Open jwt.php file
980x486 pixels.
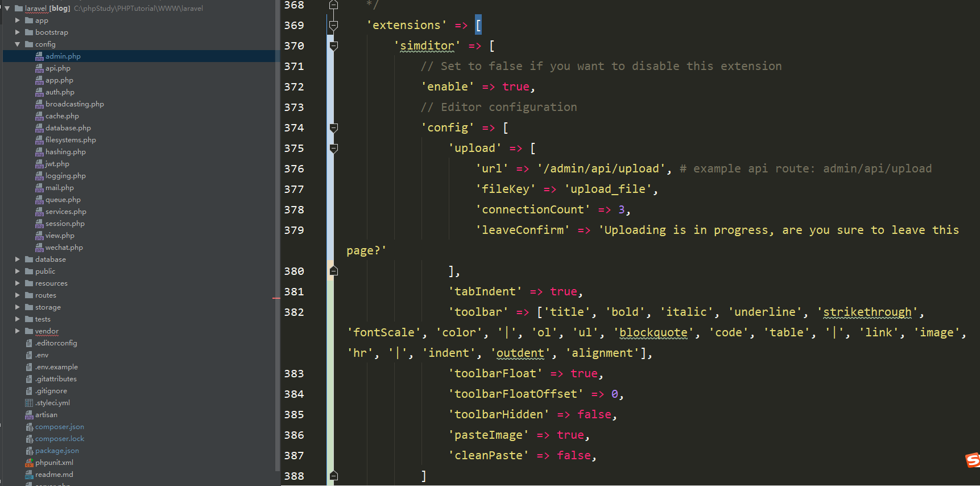pos(57,163)
